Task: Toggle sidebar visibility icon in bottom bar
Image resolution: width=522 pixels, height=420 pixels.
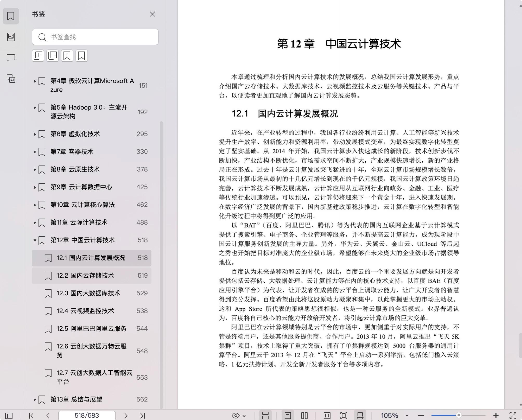Action: point(9,416)
